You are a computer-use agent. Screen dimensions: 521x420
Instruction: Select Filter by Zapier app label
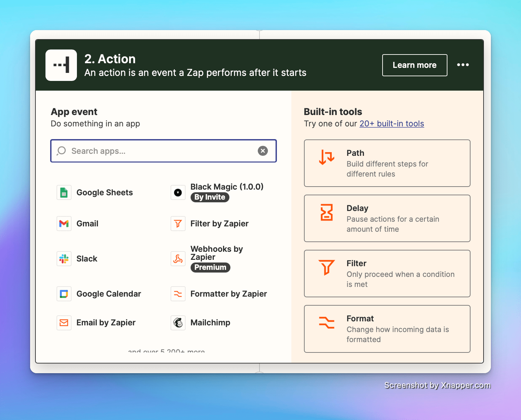coord(219,224)
